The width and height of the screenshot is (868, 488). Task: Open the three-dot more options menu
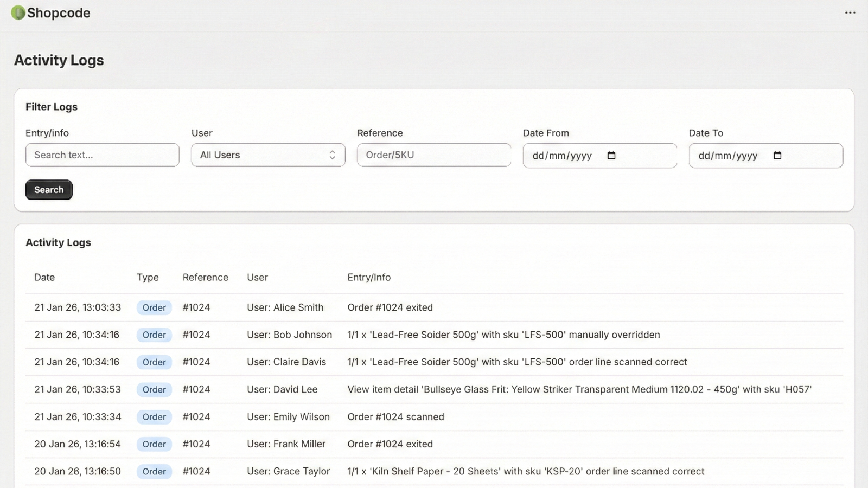[850, 12]
